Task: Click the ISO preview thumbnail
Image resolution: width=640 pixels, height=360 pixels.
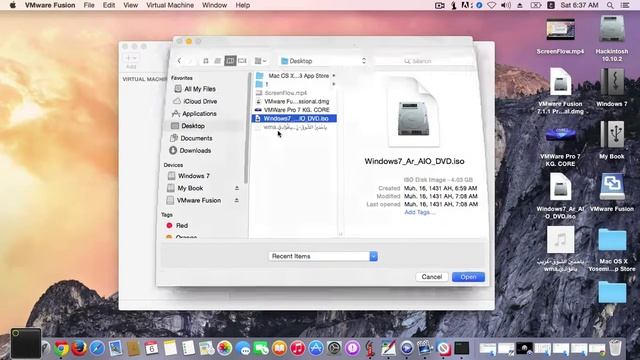Action: (x=414, y=112)
